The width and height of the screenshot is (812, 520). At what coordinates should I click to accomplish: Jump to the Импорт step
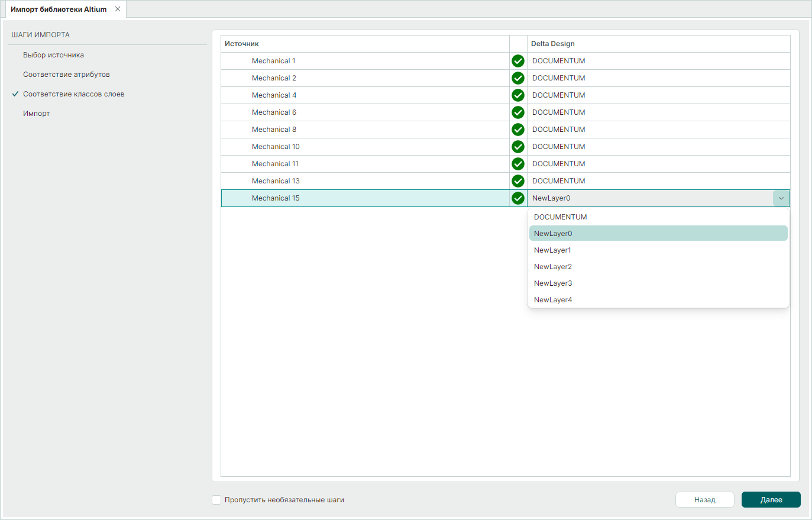36,114
